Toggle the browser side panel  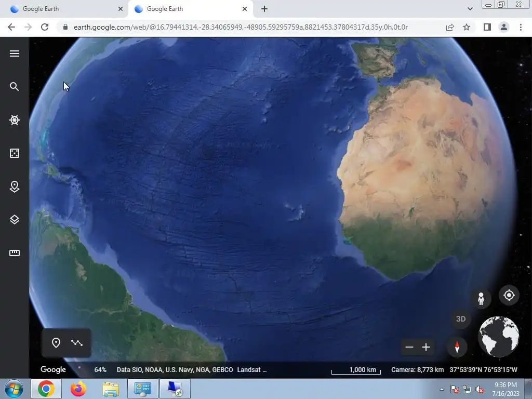point(487,27)
